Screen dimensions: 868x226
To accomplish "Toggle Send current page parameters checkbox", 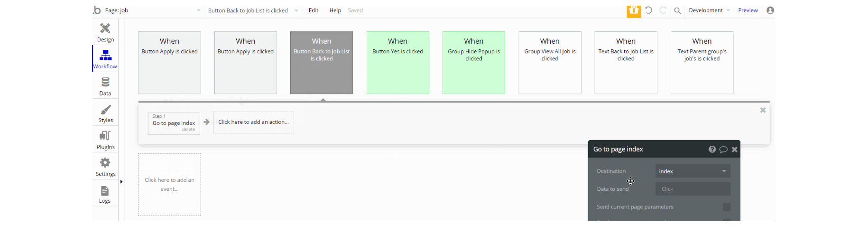I will pos(727,207).
